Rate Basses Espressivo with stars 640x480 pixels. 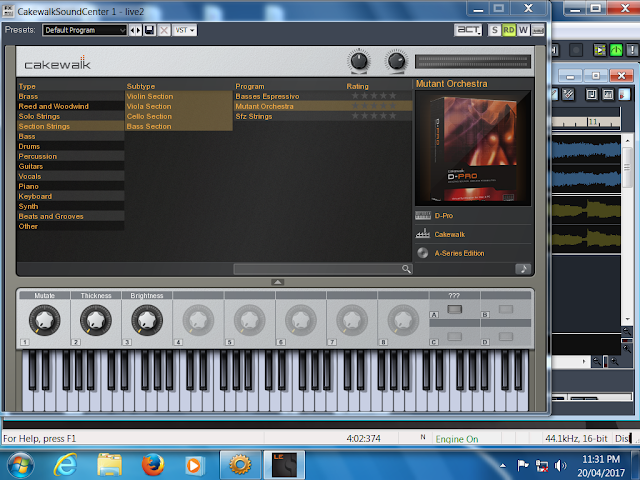(x=374, y=96)
